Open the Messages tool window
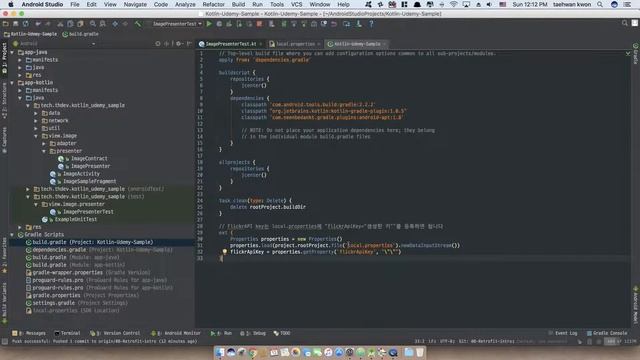The height and width of the screenshot is (360, 640). 29,333
